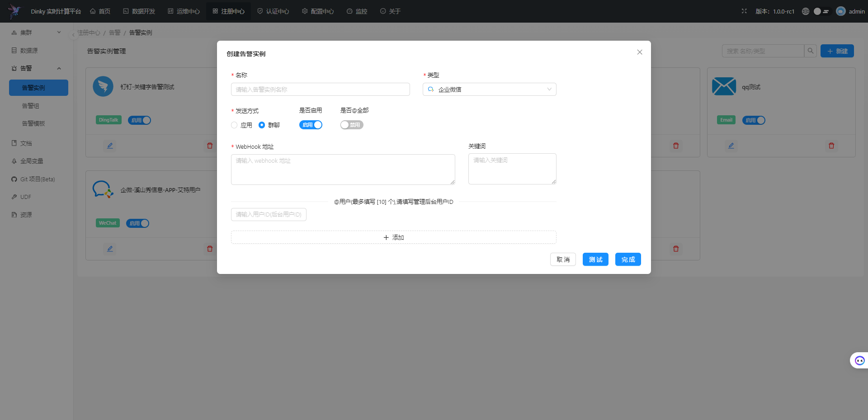This screenshot has height=420, width=868.
Task: Click the DingTalk logo on 钉钉 card
Action: 103,86
